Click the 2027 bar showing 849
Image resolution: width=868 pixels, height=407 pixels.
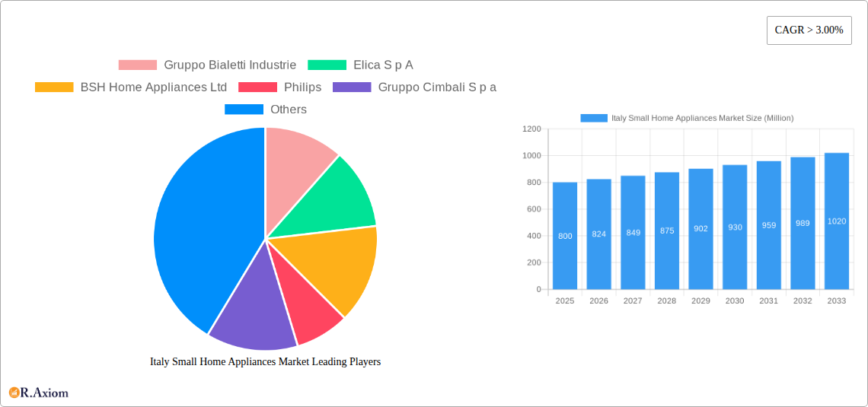[x=633, y=233]
